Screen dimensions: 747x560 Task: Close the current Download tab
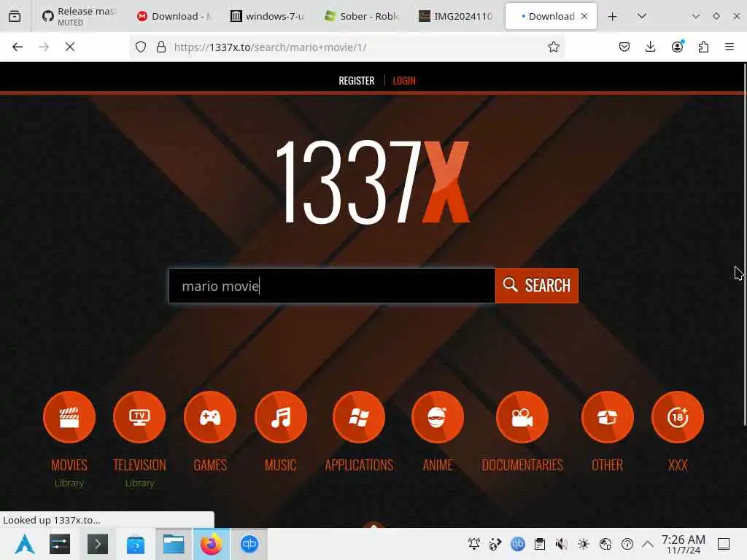pyautogui.click(x=584, y=16)
